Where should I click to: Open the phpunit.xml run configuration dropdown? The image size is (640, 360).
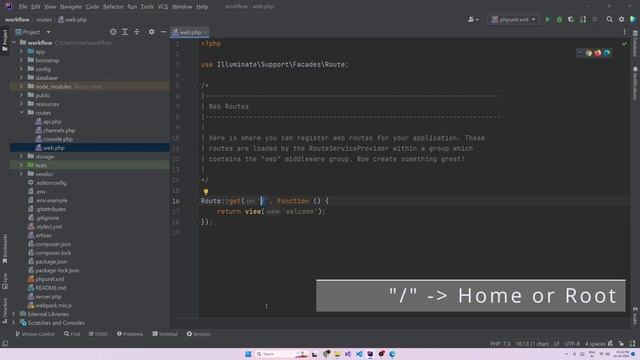tap(513, 19)
